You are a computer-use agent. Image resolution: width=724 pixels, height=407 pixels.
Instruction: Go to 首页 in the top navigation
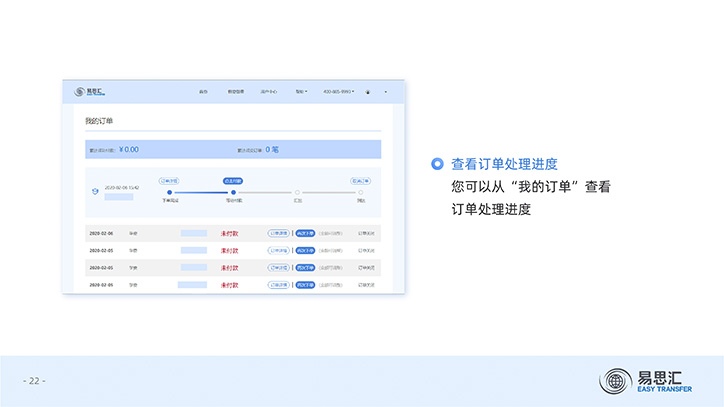(203, 92)
